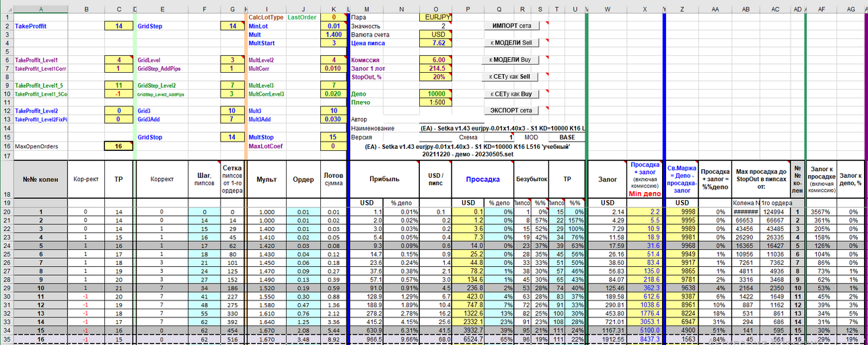
Task: Click the 'Прибыль' table header
Action: (x=384, y=179)
